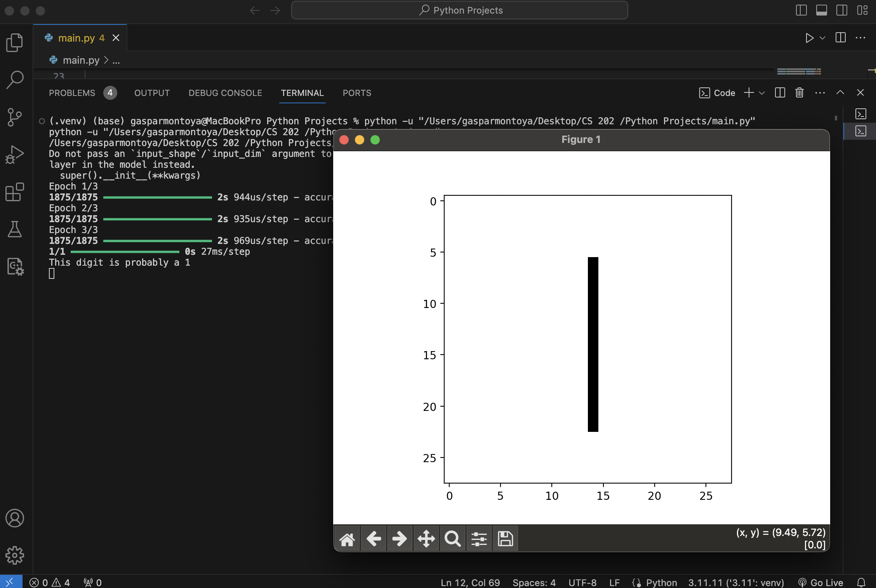
Task: Navigate forward with the title bar arrow
Action: [x=275, y=10]
